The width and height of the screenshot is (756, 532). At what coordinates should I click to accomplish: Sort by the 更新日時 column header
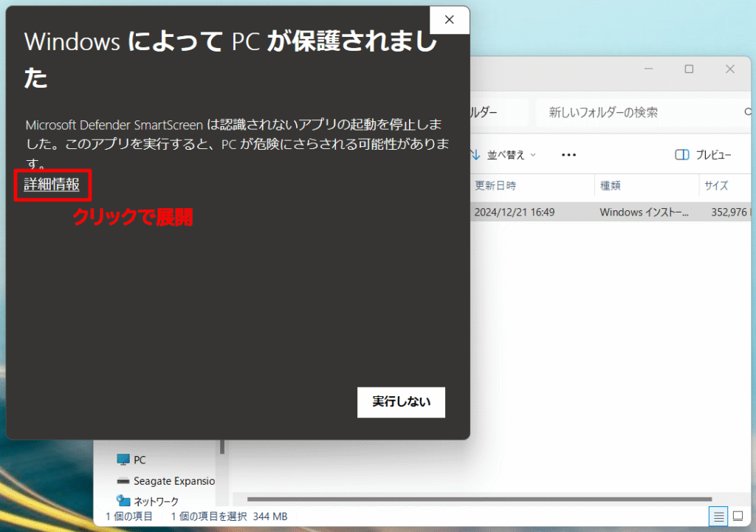[x=495, y=185]
